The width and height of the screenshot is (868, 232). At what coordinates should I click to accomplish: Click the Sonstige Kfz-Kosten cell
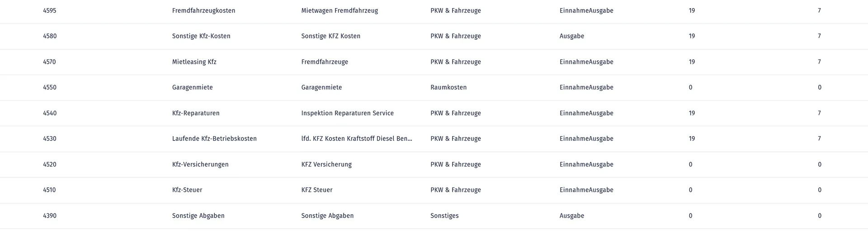click(201, 36)
